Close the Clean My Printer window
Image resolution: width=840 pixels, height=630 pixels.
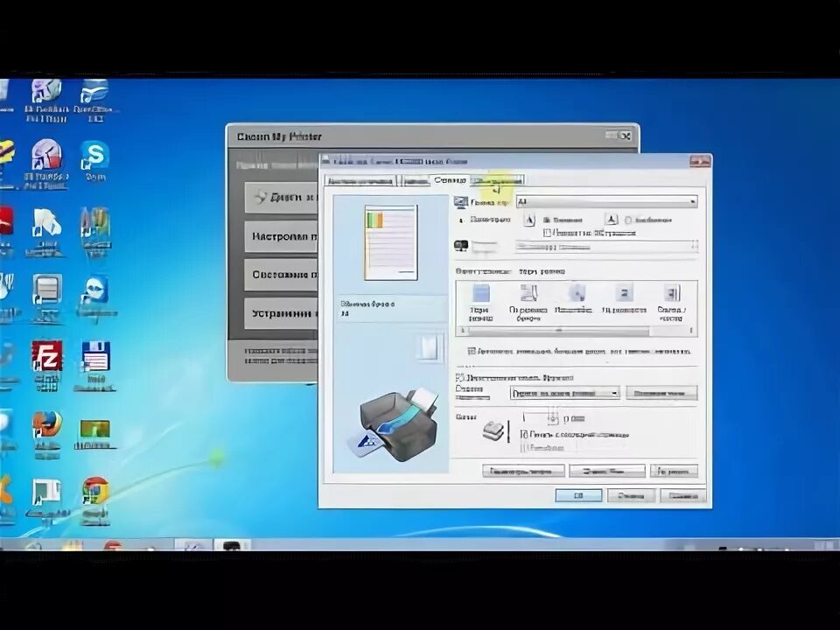click(x=626, y=136)
